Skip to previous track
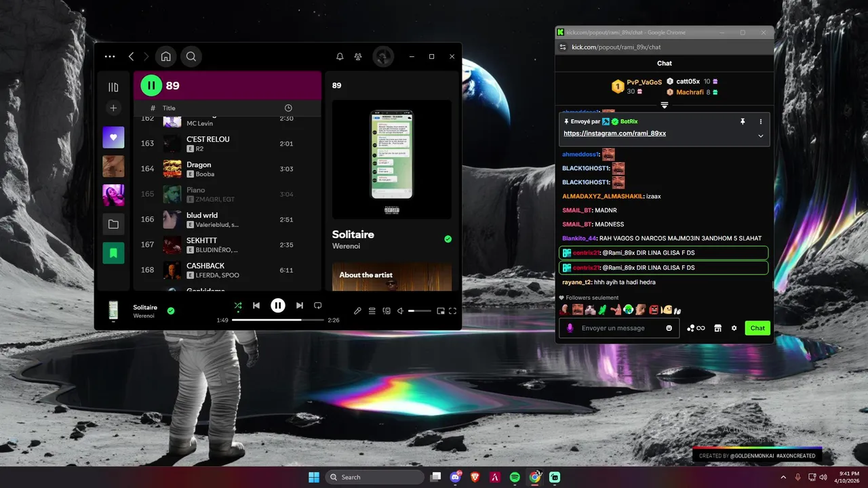This screenshot has height=488, width=868. click(x=256, y=306)
